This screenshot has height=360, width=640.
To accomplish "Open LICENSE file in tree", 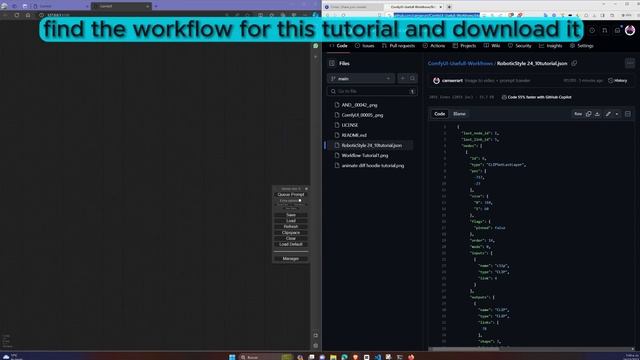I will pos(350,125).
